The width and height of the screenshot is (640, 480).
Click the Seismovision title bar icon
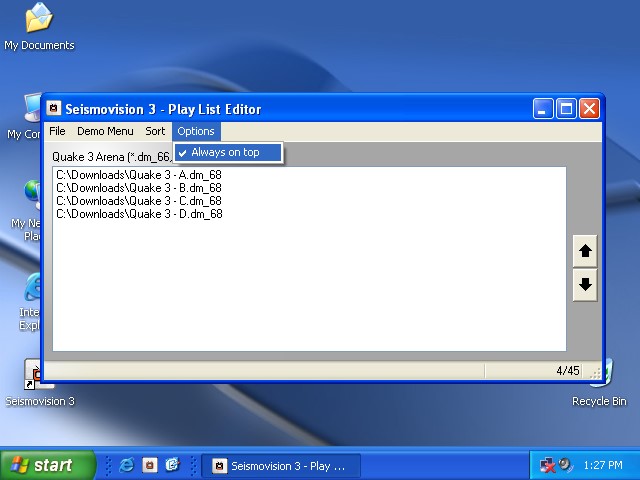(55, 109)
